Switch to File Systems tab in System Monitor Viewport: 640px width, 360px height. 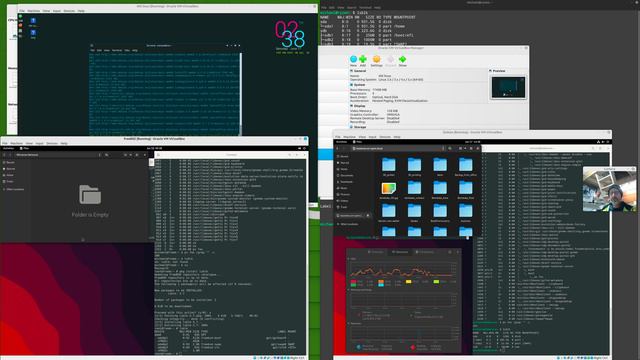[x=425, y=252]
